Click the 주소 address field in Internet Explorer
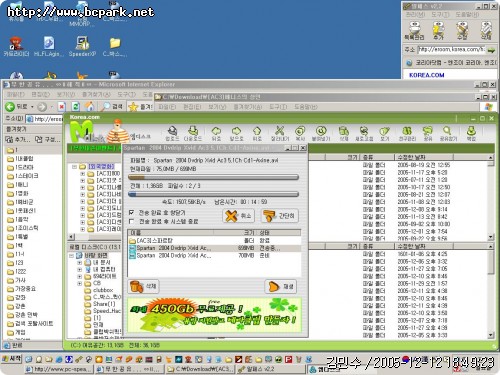500x375 pixels. tap(45, 119)
